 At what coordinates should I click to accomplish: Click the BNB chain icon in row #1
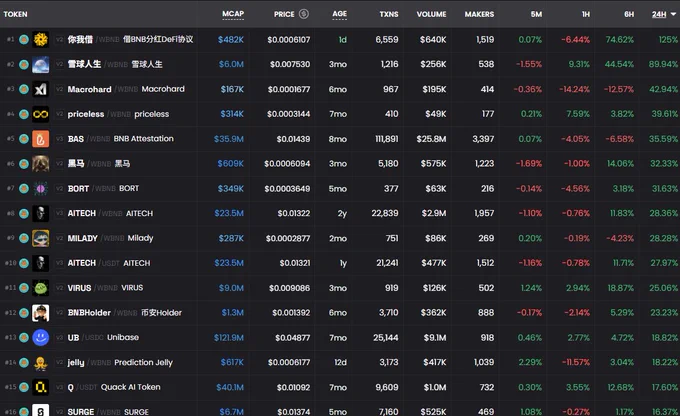24,39
